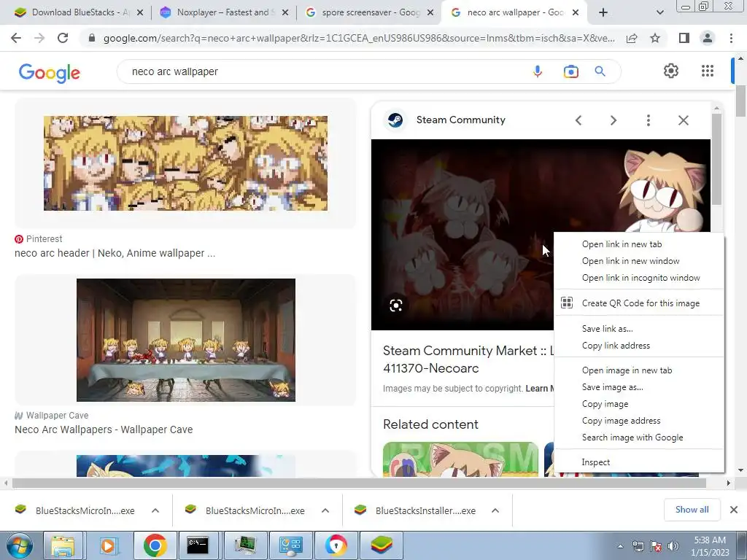Image resolution: width=747 pixels, height=560 pixels.
Task: Close the Steam Community image preview
Action: [683, 120]
